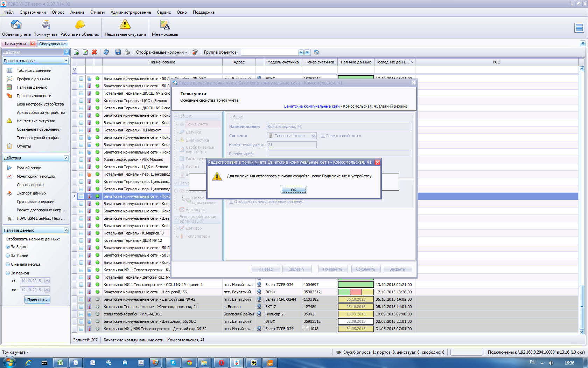
Task: Toggle Отображать недостоверные значения checkbox
Action: point(231,202)
